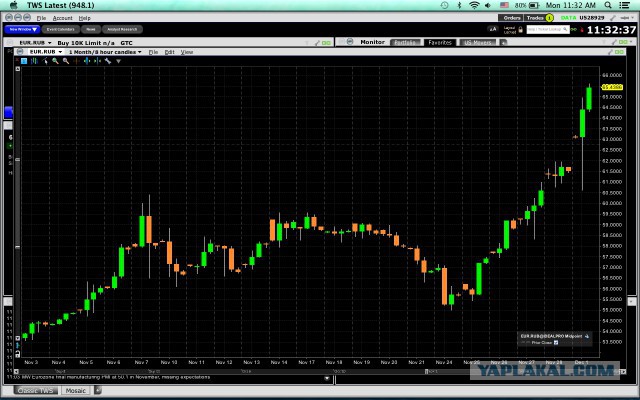
Task: Switch to the Mosaic layout tab
Action: point(76,391)
